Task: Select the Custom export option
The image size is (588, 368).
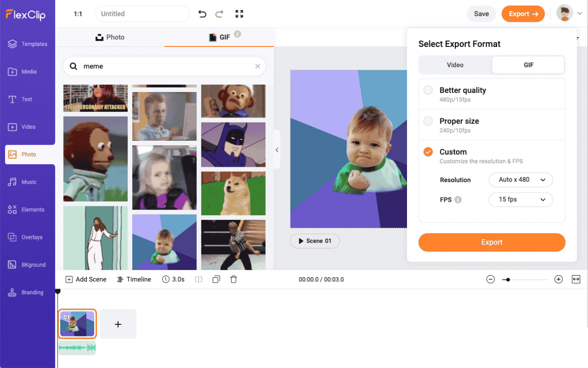Action: point(427,152)
